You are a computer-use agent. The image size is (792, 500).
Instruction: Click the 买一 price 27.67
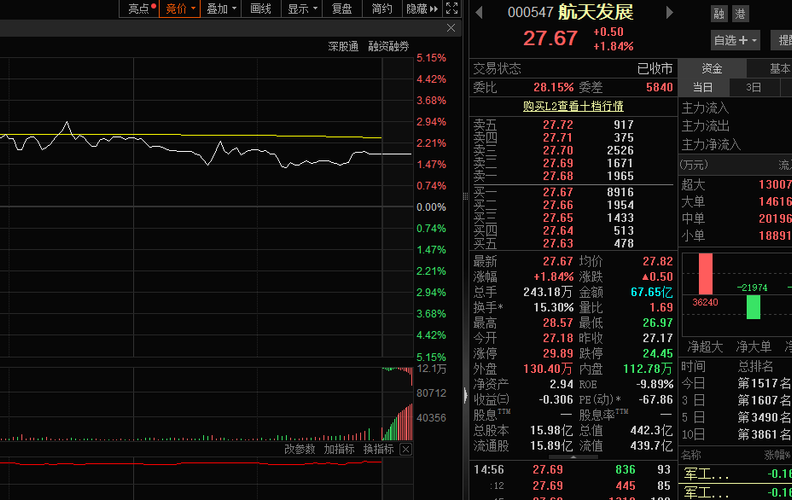pos(558,192)
